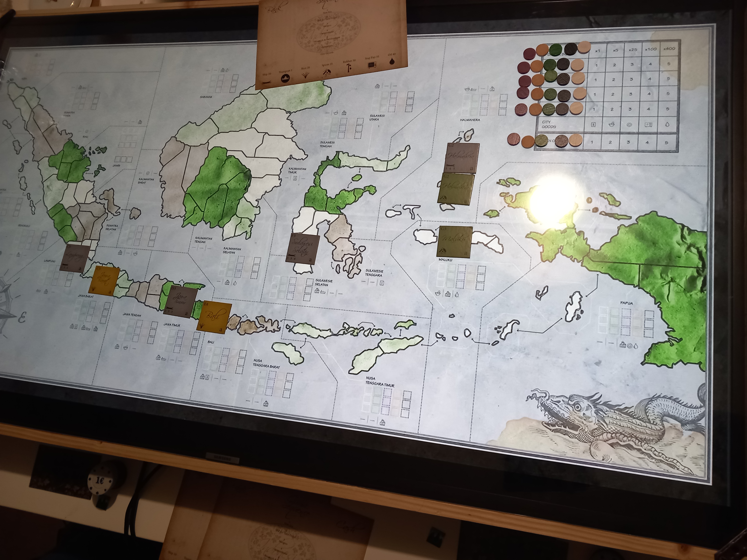Pick the gray Lampung shipping tile
The width and height of the screenshot is (747, 560).
[75, 259]
